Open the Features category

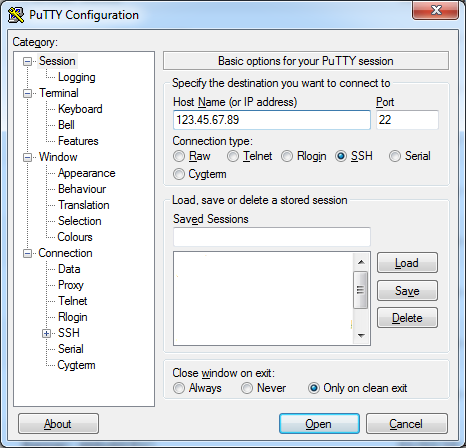(78, 141)
